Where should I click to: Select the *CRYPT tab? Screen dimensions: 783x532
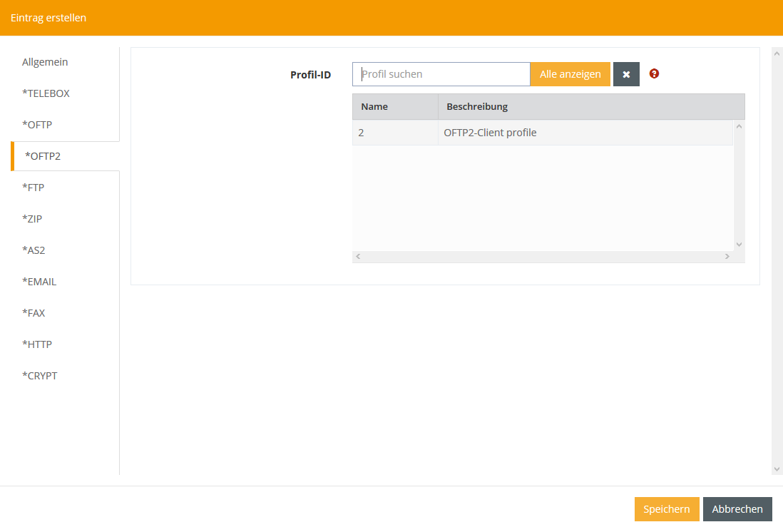click(x=39, y=376)
